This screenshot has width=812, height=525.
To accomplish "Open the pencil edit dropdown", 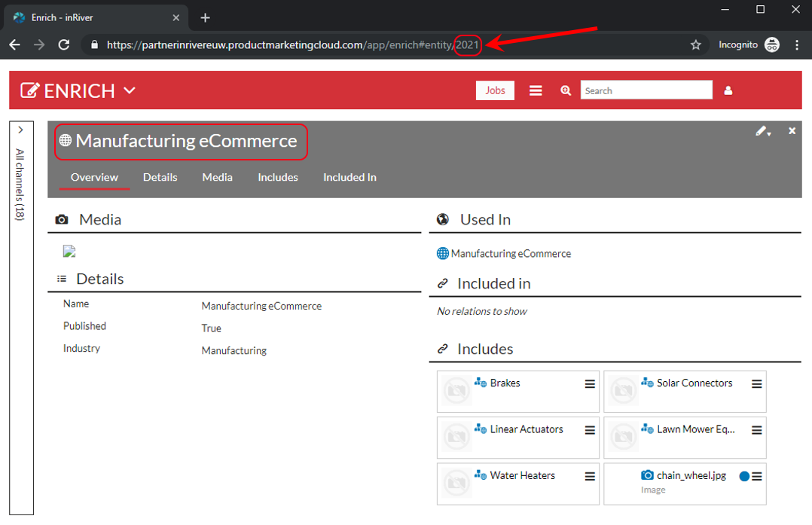I will point(763,131).
